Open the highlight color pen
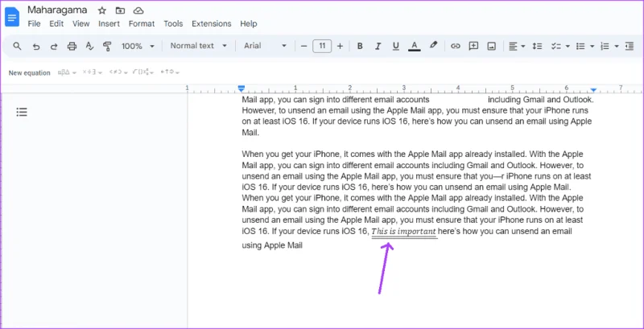 click(433, 45)
